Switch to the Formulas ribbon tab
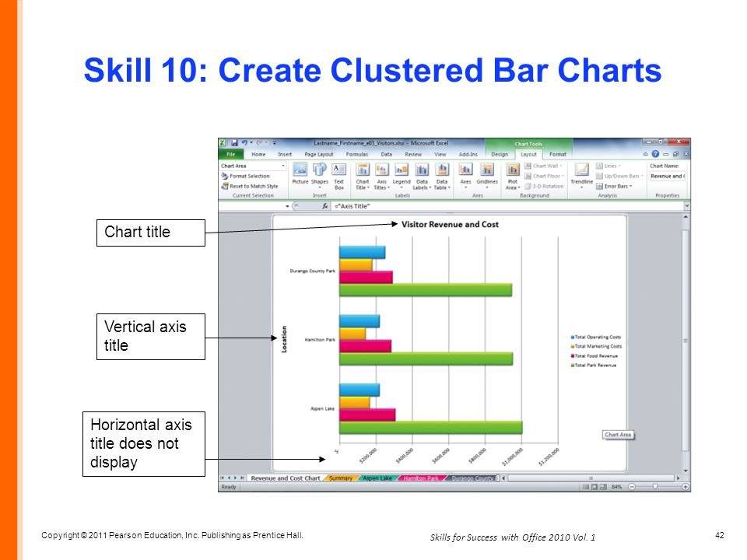The image size is (747, 560). (x=357, y=154)
